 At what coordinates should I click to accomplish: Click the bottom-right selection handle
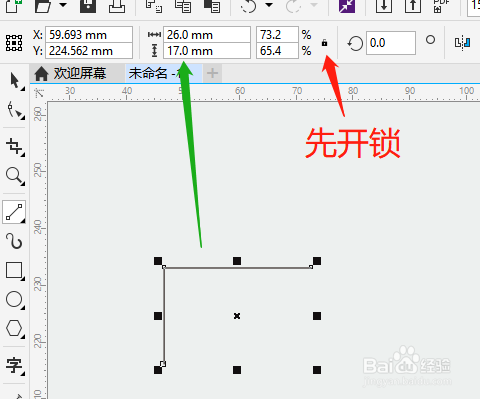317,370
